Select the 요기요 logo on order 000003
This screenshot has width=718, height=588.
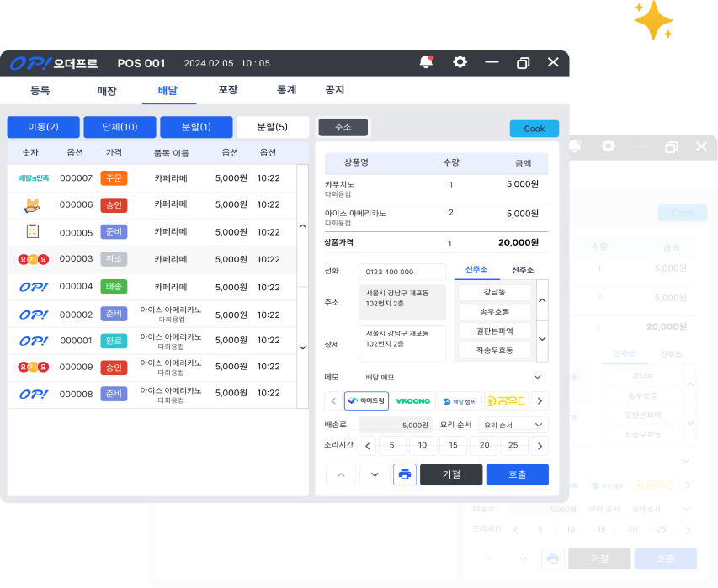point(33,259)
